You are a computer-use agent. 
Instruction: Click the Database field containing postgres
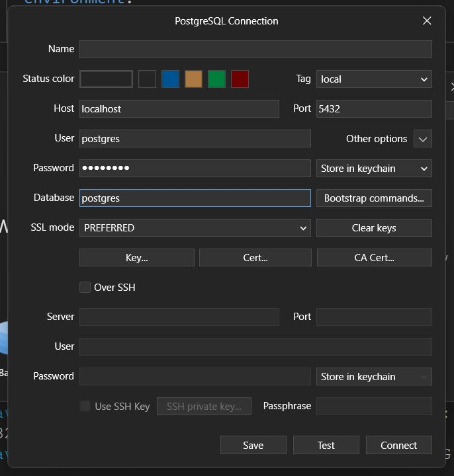coord(195,198)
